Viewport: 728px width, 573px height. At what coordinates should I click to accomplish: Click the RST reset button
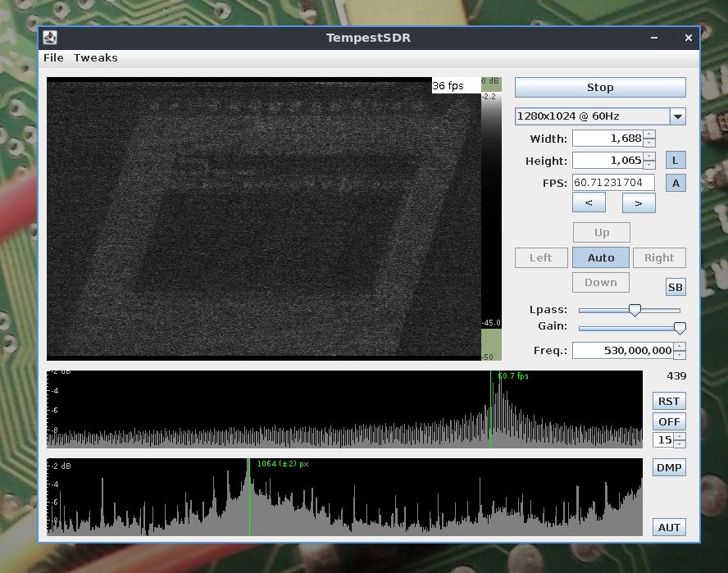click(x=669, y=401)
